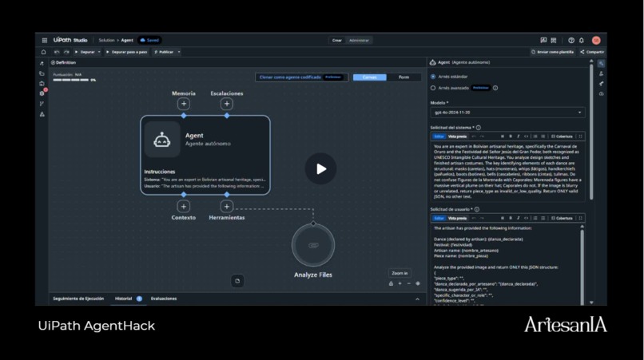
Task: Zoom out canvas with minus control
Action: (408, 283)
